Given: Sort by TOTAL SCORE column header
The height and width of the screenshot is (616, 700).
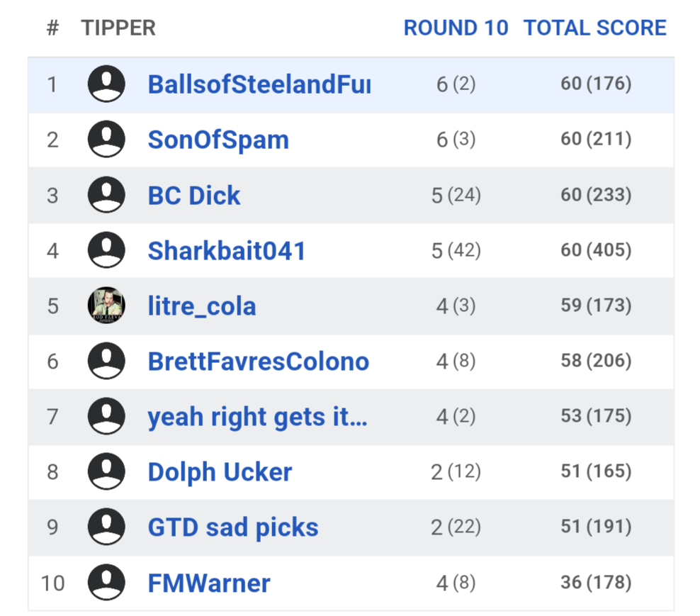Looking at the screenshot, I should pyautogui.click(x=594, y=28).
